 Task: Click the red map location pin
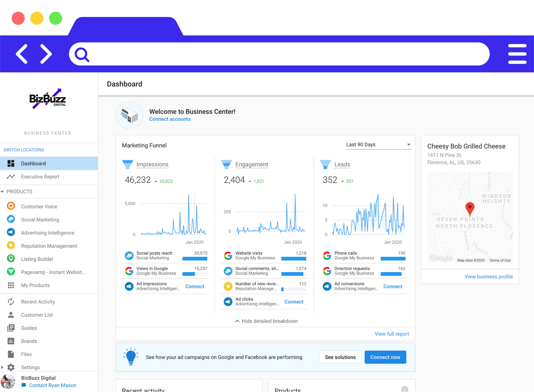(470, 209)
